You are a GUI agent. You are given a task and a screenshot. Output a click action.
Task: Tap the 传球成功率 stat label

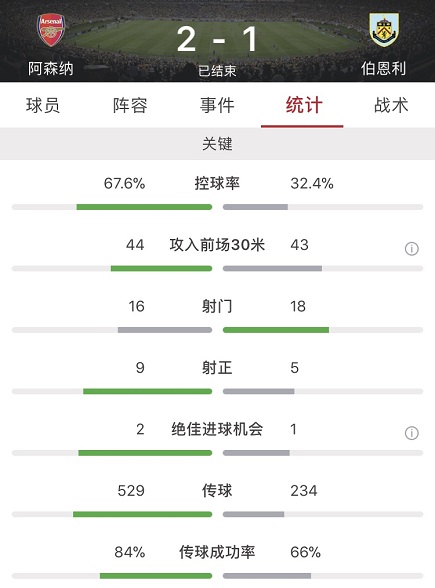click(217, 552)
